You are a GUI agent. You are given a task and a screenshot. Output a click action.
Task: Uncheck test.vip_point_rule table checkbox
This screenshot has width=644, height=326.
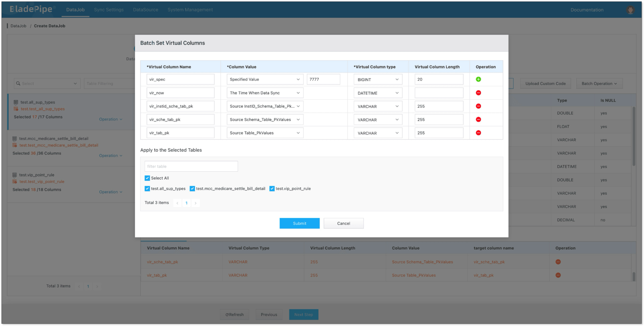(x=272, y=189)
